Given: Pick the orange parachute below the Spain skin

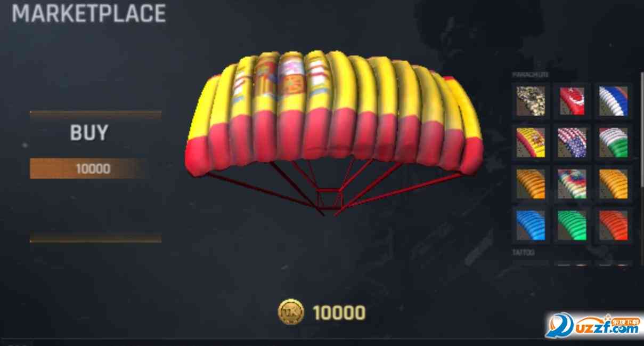Looking at the screenshot, I should click(x=530, y=183).
